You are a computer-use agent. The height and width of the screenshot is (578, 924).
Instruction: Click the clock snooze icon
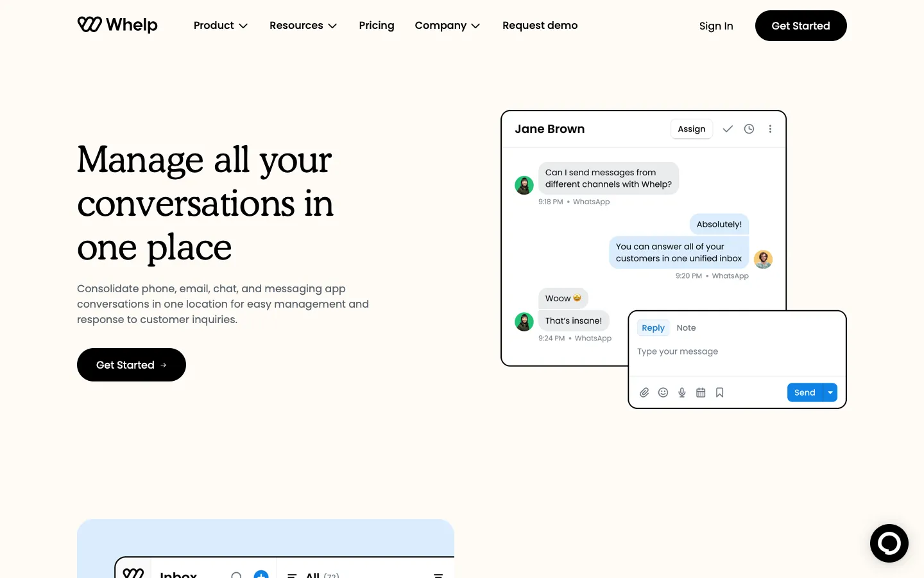[x=749, y=129]
